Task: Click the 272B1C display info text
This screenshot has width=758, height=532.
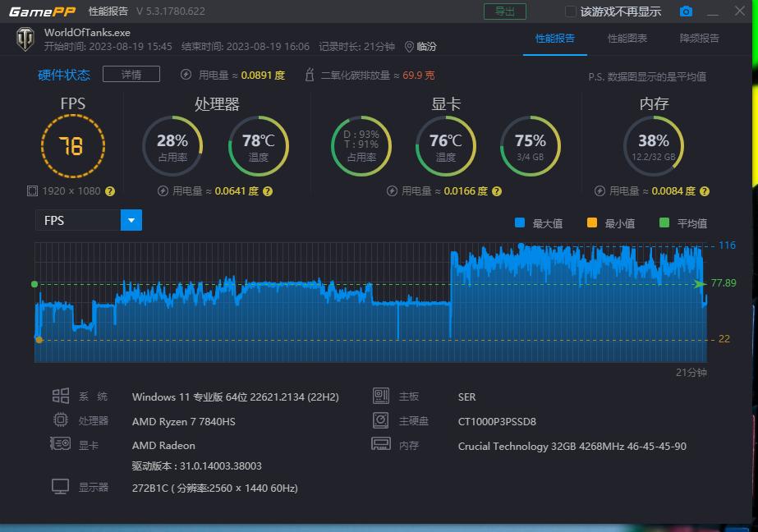Action: coord(214,488)
